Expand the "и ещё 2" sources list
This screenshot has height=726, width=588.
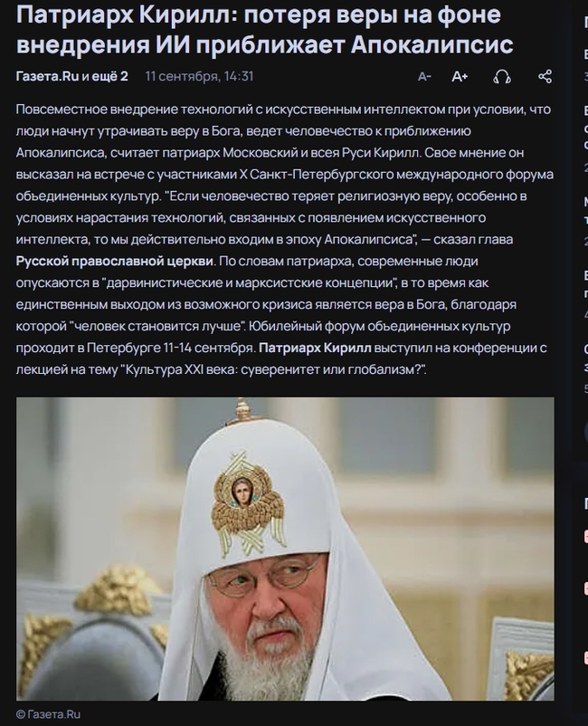tap(105, 76)
